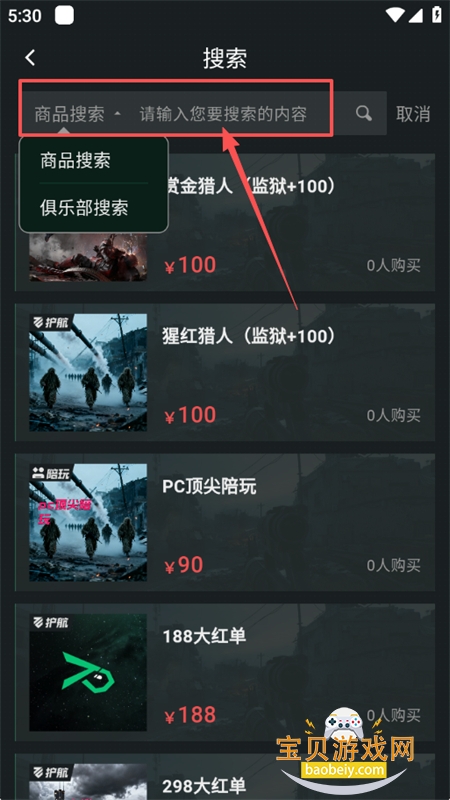Focus the 请输入您要搜索的内容 search field
This screenshot has width=450, height=800.
pyautogui.click(x=223, y=113)
